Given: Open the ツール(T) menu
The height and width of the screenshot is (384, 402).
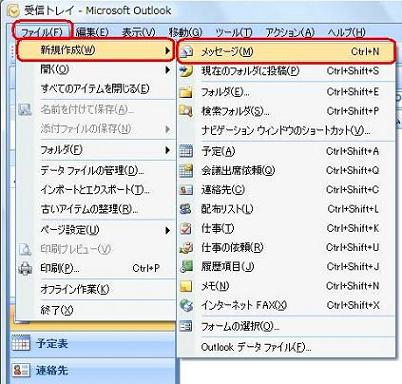Looking at the screenshot, I should (234, 32).
